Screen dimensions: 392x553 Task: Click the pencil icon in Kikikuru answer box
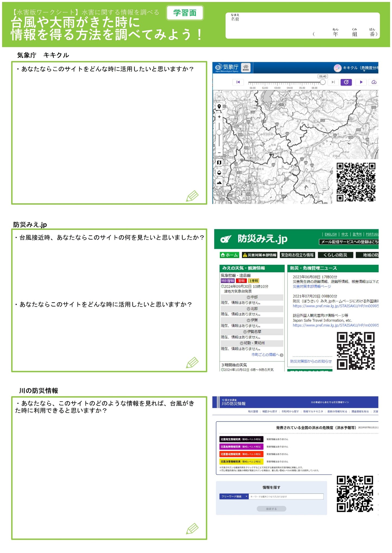point(192,196)
